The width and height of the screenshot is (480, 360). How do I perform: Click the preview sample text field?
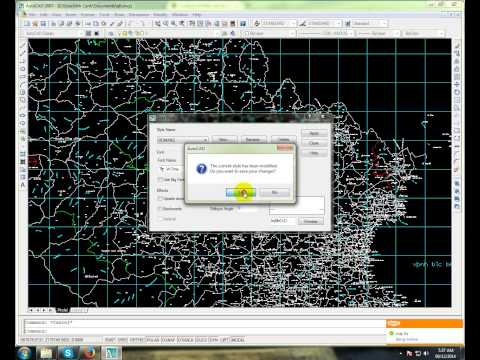click(x=282, y=221)
